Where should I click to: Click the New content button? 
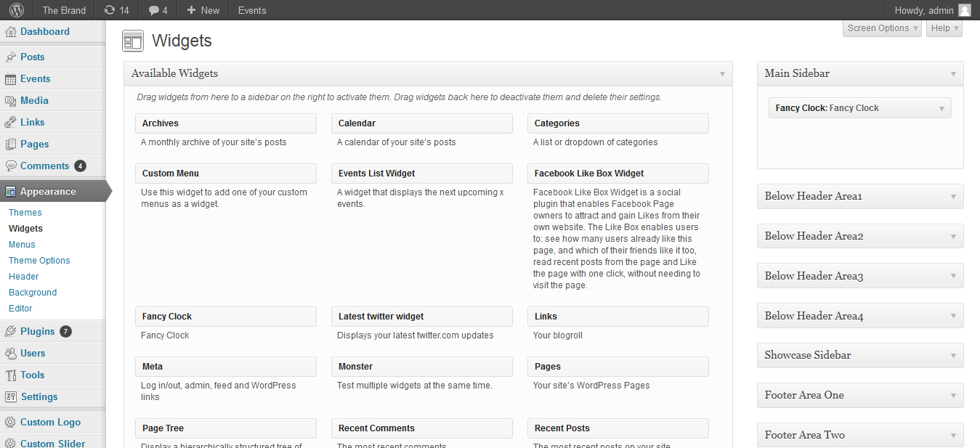[203, 10]
